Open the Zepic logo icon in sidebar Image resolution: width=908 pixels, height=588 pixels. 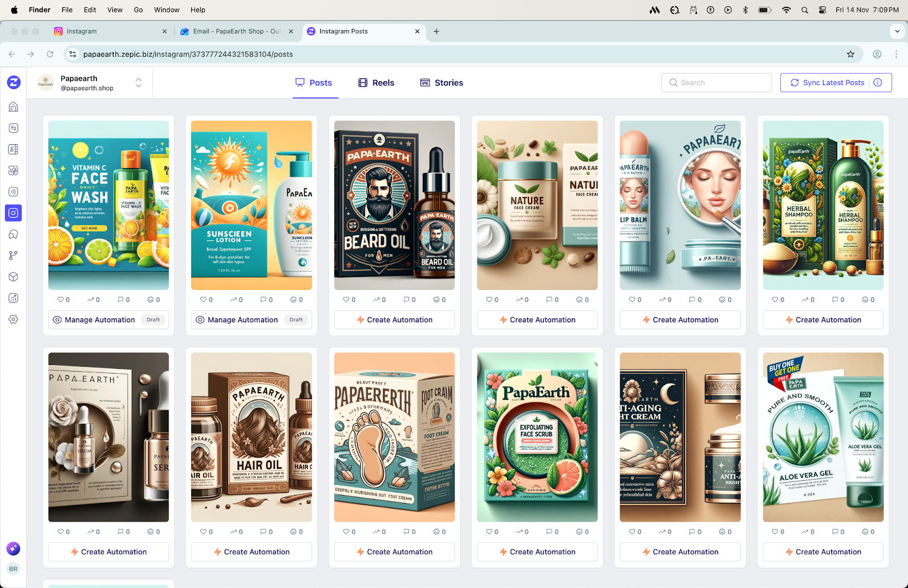point(14,82)
